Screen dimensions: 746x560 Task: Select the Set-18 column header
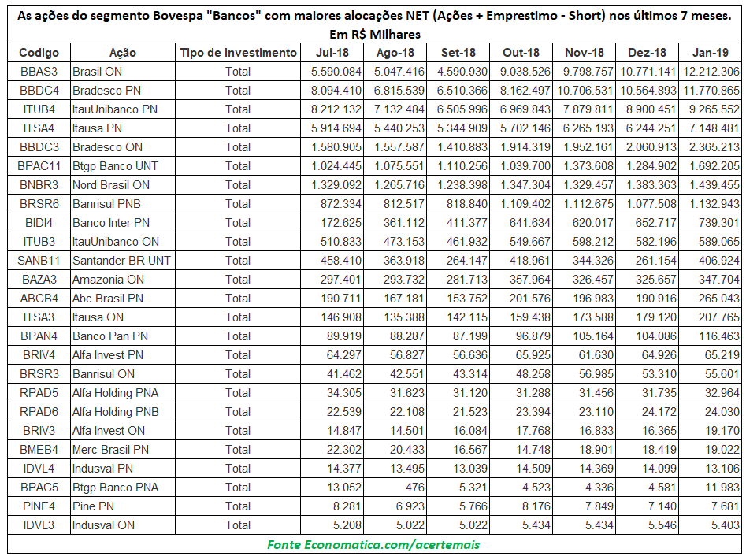coord(458,53)
